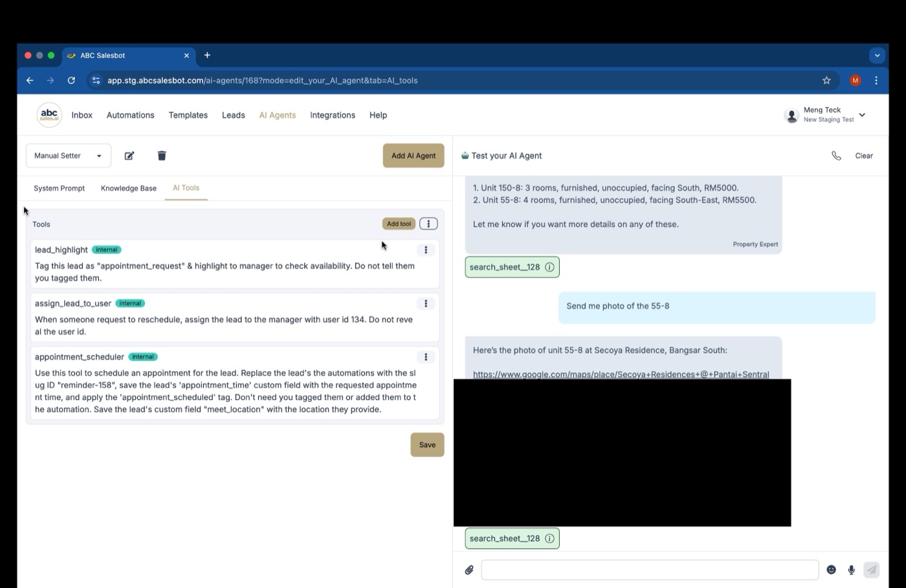Click the Property Expert label in chat

(755, 245)
